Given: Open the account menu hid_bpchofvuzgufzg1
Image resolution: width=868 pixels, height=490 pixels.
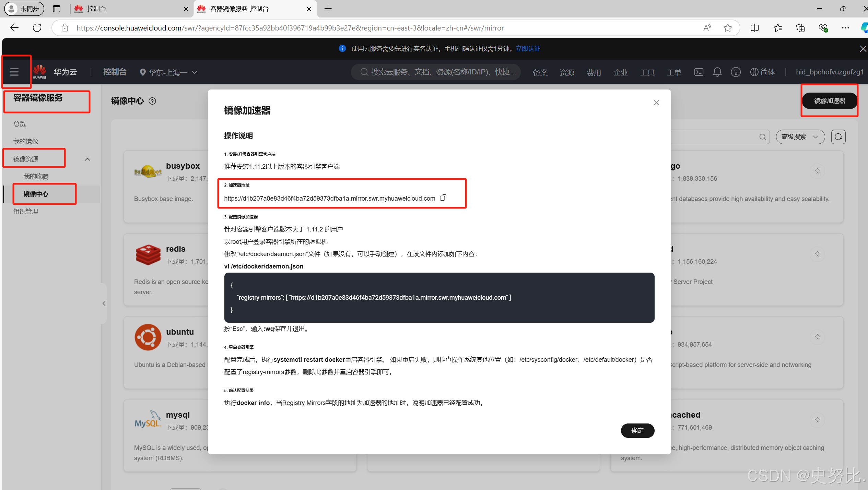Looking at the screenshot, I should tap(830, 72).
